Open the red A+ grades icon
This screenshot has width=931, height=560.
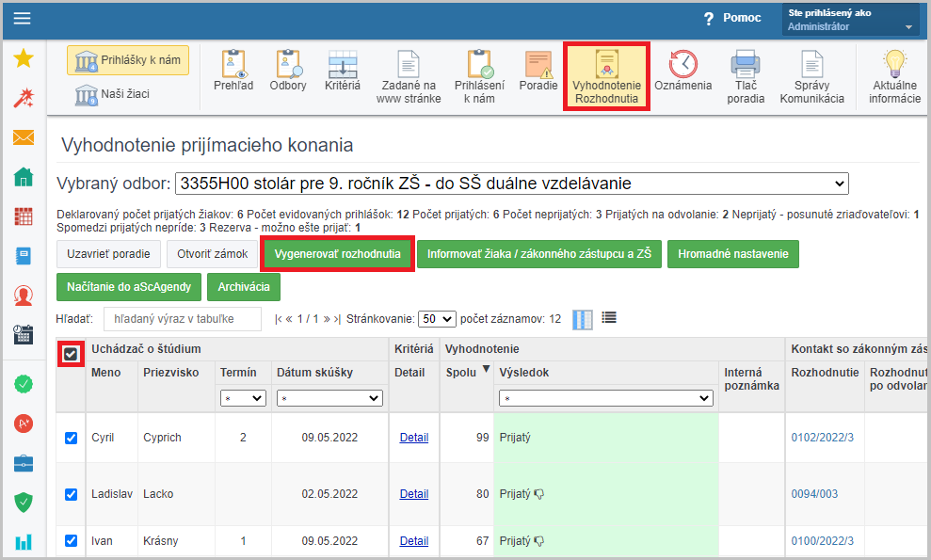[x=24, y=424]
